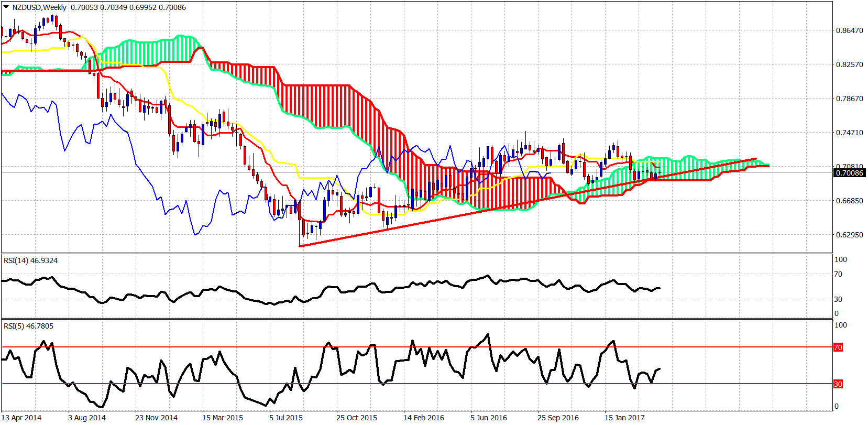Click price axis label 0.62950

849,235
